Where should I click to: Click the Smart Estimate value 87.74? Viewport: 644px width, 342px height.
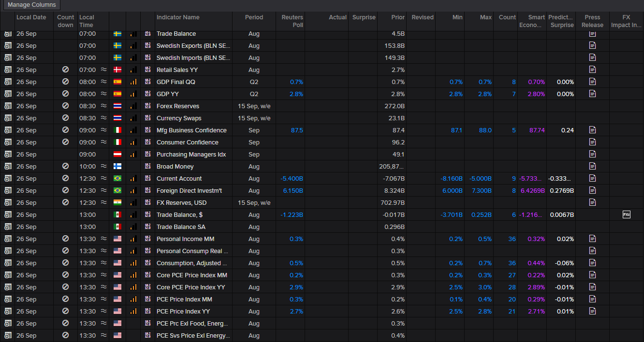pos(537,130)
